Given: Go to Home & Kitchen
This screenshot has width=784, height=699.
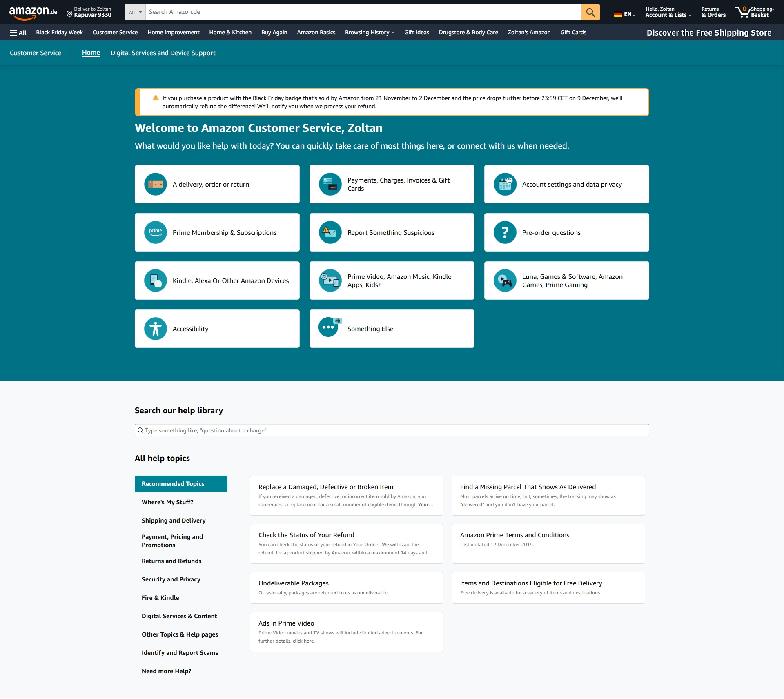Looking at the screenshot, I should (x=230, y=33).
